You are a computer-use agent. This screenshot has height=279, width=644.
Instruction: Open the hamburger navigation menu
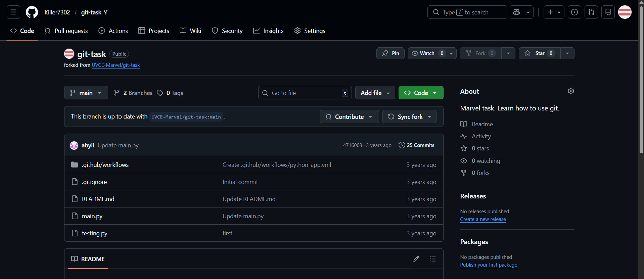(x=13, y=12)
